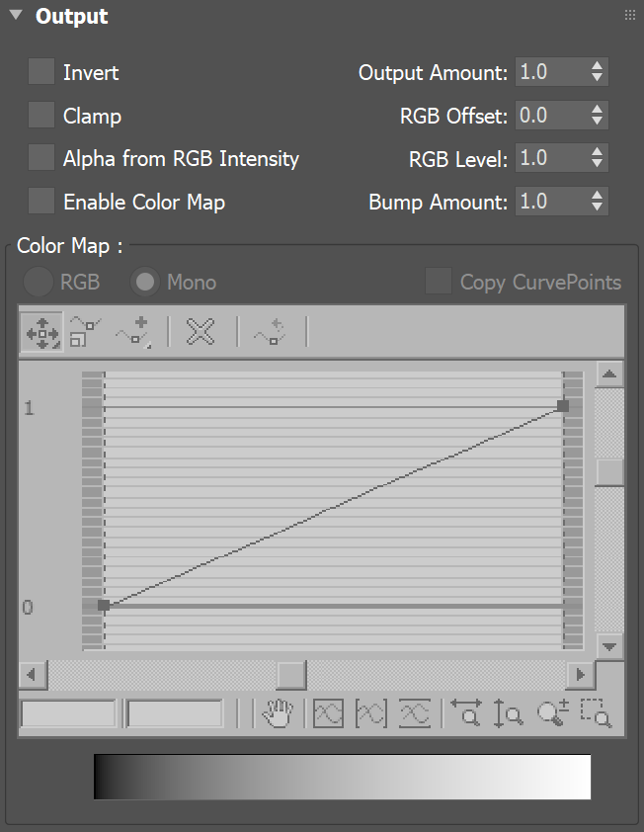
Task: Turn on the Clamp option
Action: (x=40, y=116)
